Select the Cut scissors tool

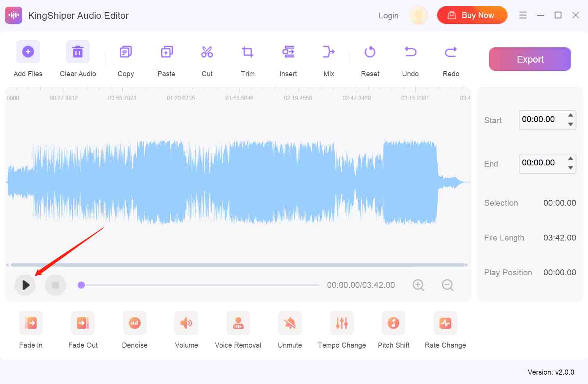(207, 52)
